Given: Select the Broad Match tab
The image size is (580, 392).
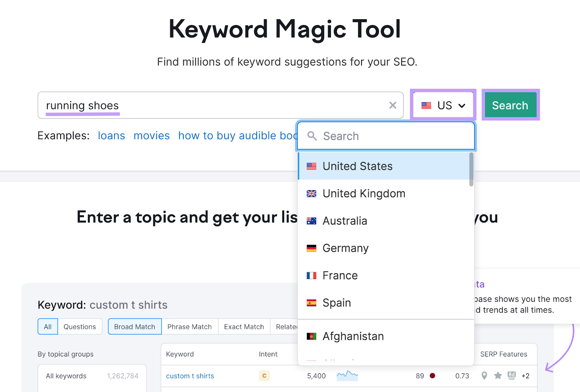Looking at the screenshot, I should pos(135,327).
